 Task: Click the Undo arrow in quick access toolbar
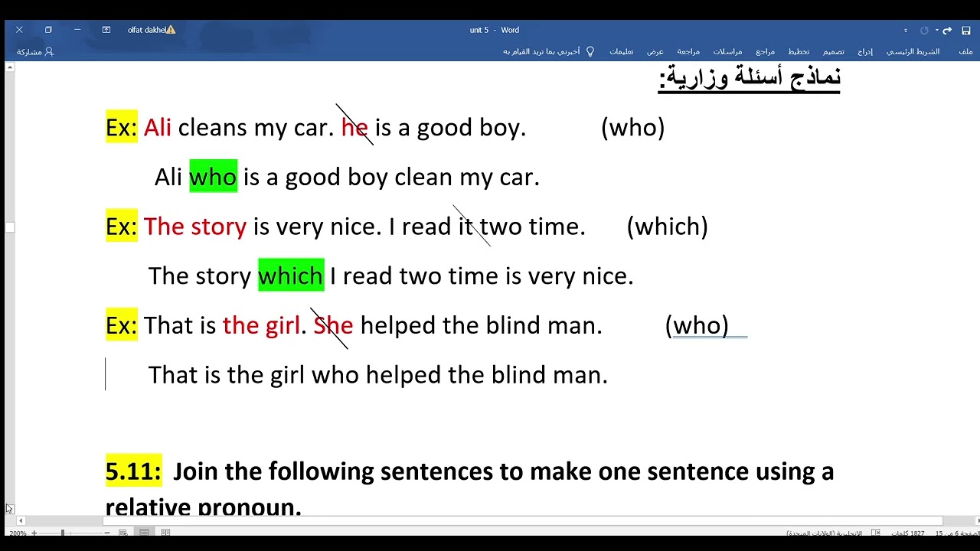[x=947, y=31]
